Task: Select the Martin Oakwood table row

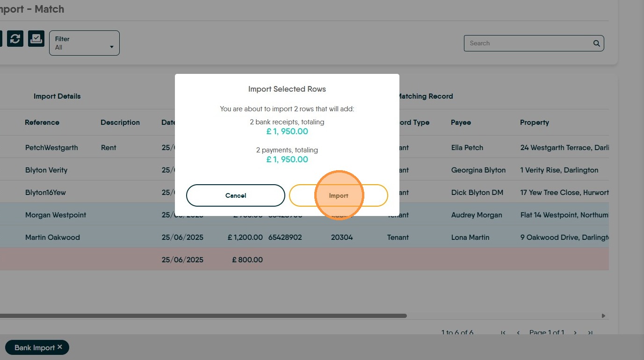Action: click(x=52, y=238)
